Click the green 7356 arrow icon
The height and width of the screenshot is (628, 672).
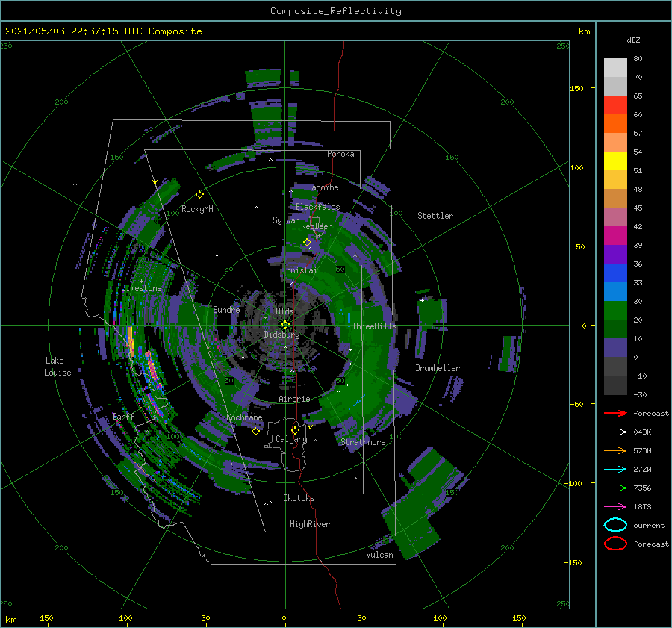coord(615,488)
